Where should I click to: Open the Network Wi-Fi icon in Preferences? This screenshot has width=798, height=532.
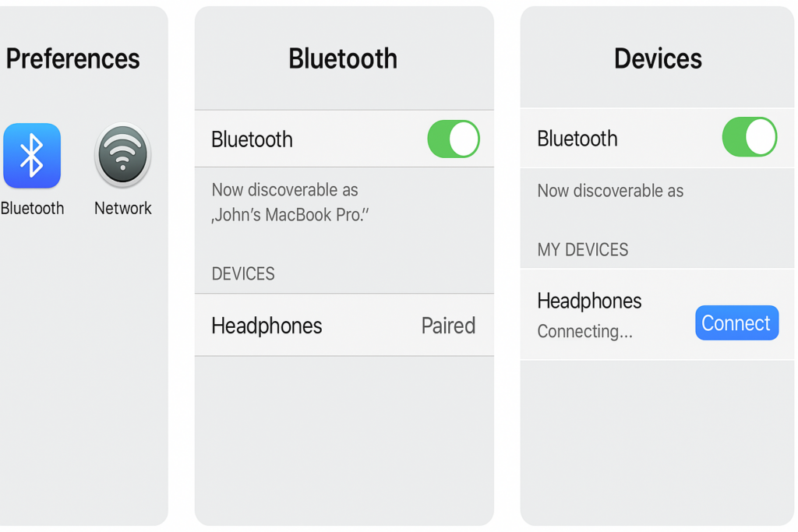pyautogui.click(x=122, y=156)
